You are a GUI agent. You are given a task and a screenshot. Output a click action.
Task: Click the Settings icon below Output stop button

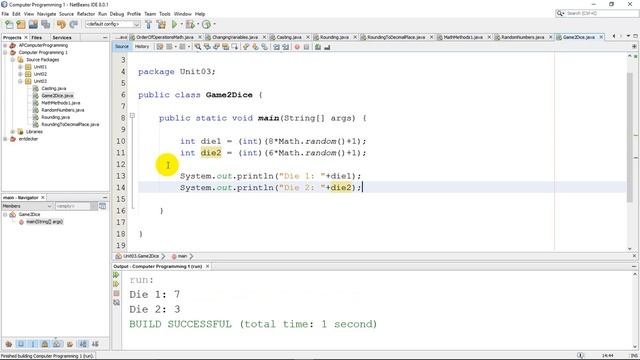pos(116,302)
